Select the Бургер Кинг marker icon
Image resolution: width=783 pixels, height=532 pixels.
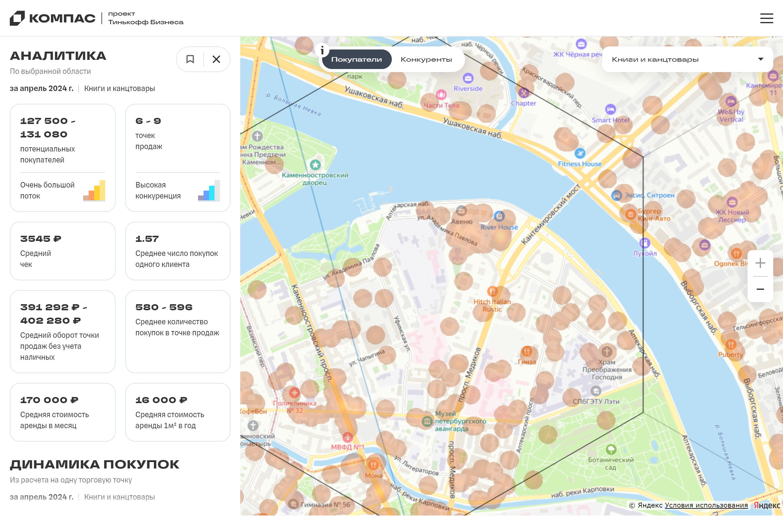coord(630,214)
